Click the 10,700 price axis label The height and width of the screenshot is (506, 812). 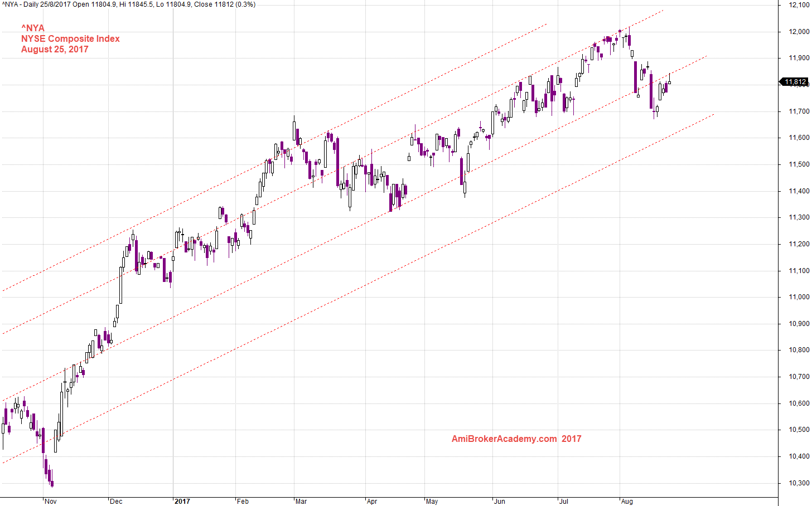point(799,377)
